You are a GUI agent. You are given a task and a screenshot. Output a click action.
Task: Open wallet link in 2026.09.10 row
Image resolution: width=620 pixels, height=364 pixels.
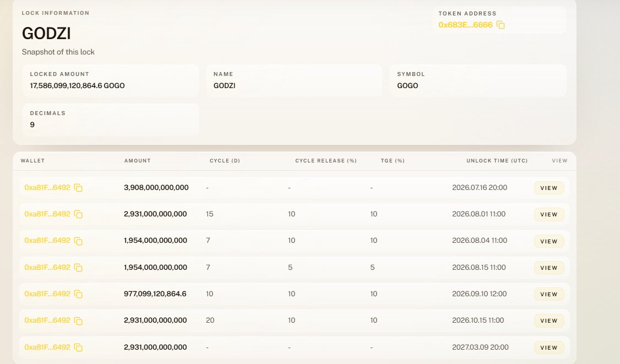47,294
